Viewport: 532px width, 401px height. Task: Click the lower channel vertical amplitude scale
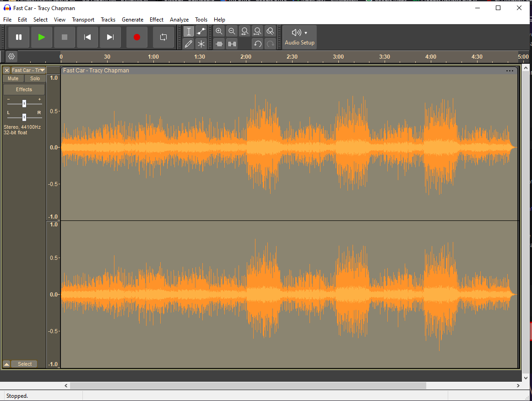pos(54,294)
